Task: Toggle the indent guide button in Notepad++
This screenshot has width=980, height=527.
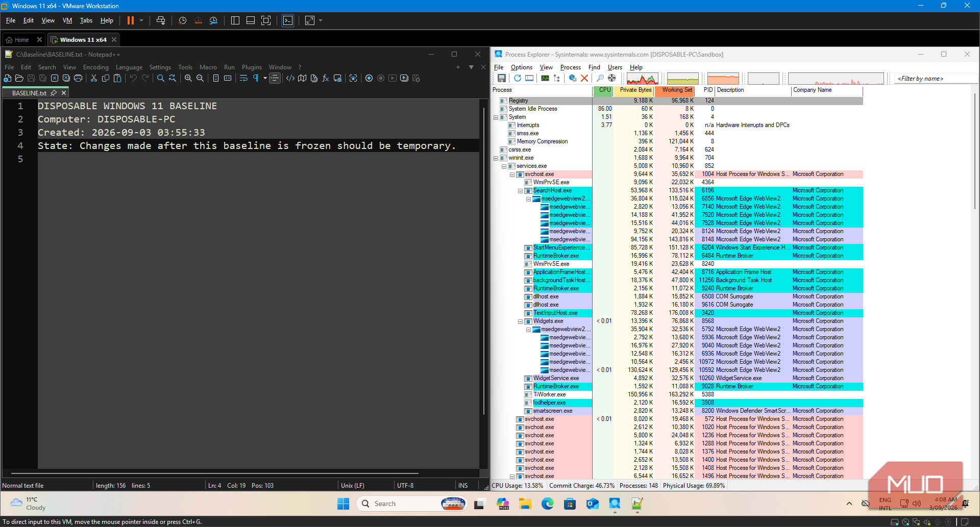Action: pos(275,78)
